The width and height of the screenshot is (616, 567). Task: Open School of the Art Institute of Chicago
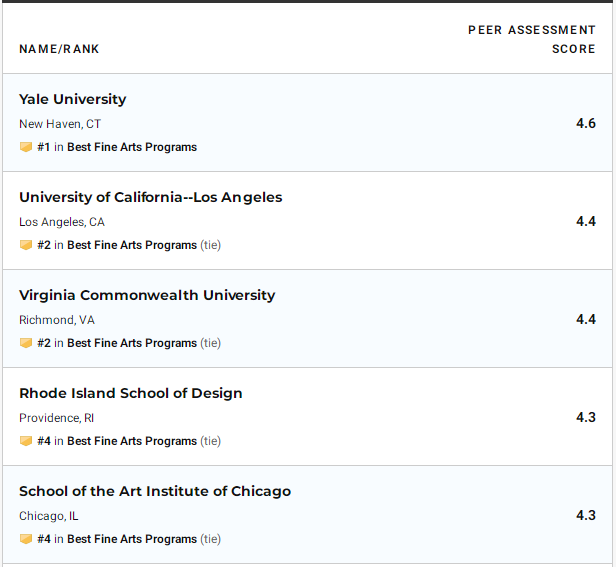pos(155,491)
